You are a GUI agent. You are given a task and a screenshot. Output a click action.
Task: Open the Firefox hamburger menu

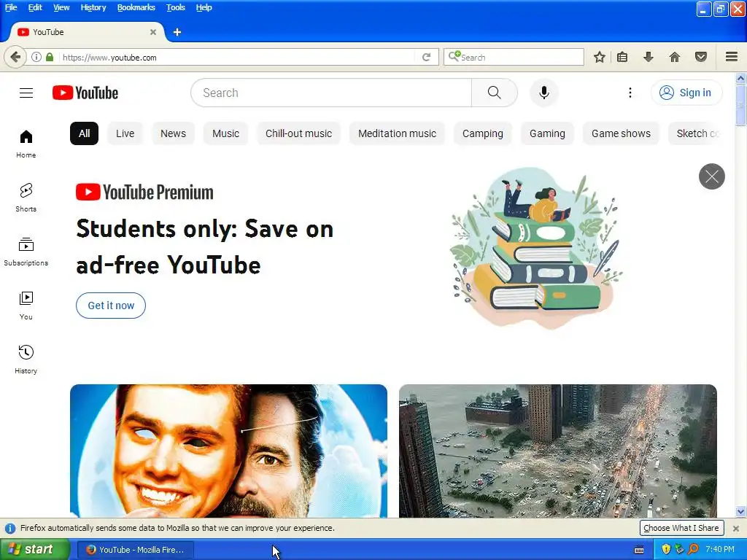click(732, 57)
